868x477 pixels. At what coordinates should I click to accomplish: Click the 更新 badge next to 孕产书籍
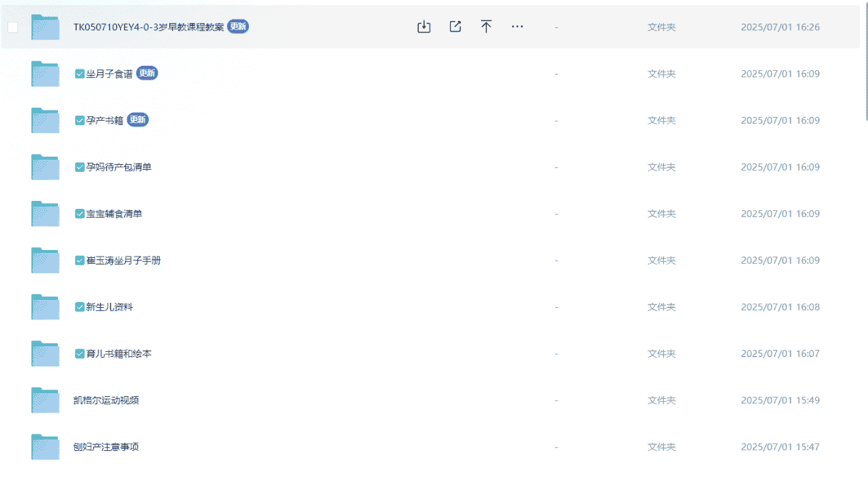[x=137, y=120]
